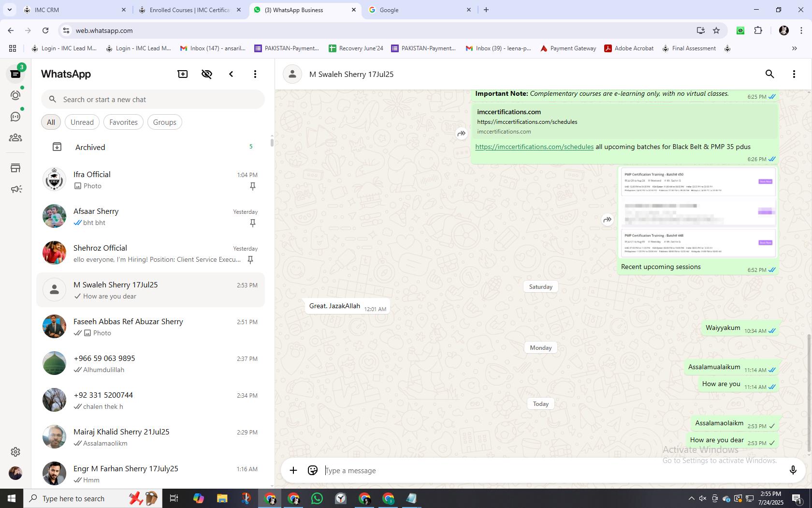The height and width of the screenshot is (508, 812).
Task: Open WhatsApp from Windows taskbar
Action: 317,498
